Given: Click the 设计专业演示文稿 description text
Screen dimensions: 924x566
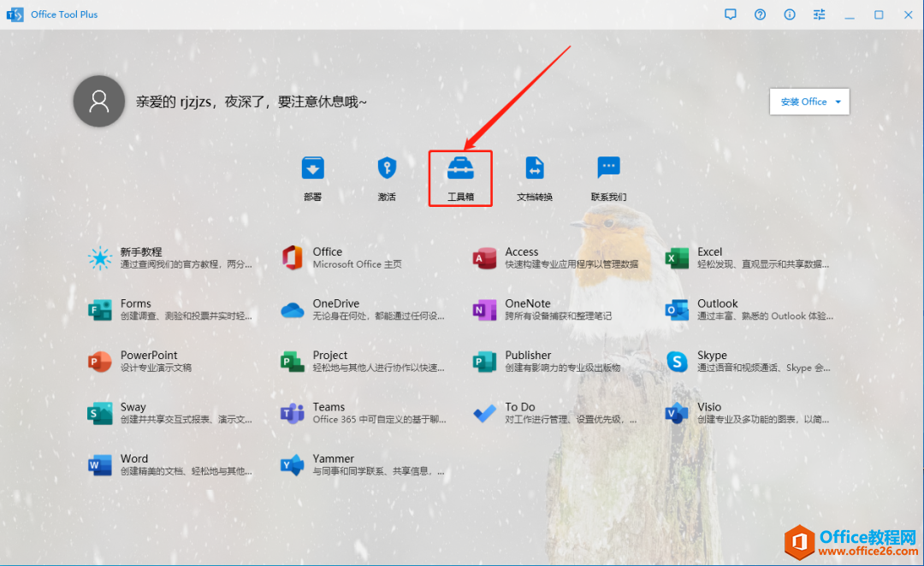Looking at the screenshot, I should 156,368.
